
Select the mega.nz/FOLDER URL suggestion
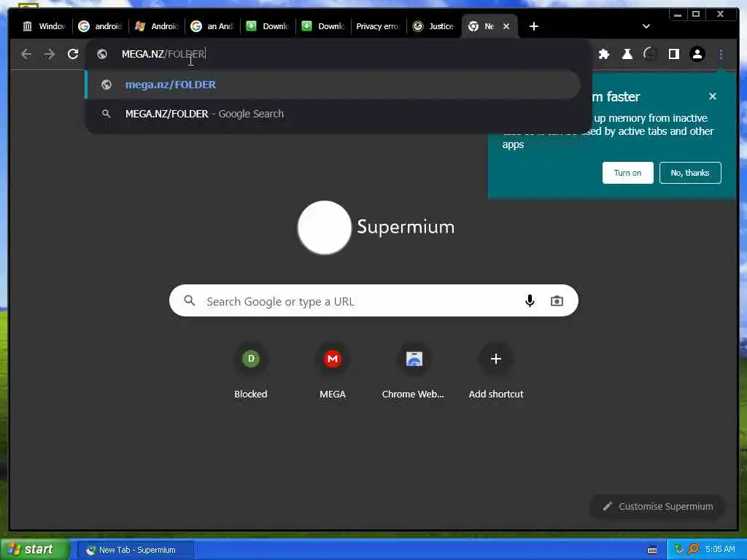point(333,85)
